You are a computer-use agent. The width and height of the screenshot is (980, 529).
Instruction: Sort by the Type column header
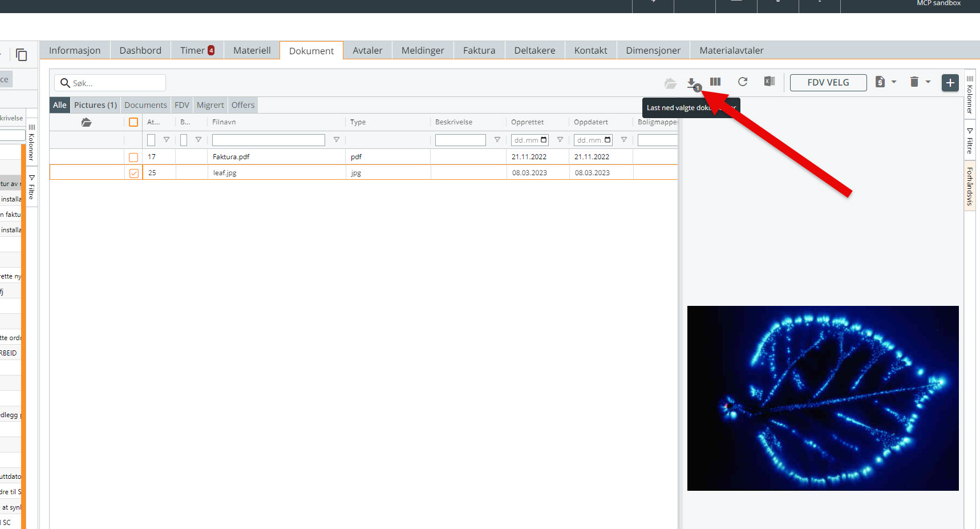[x=358, y=122]
